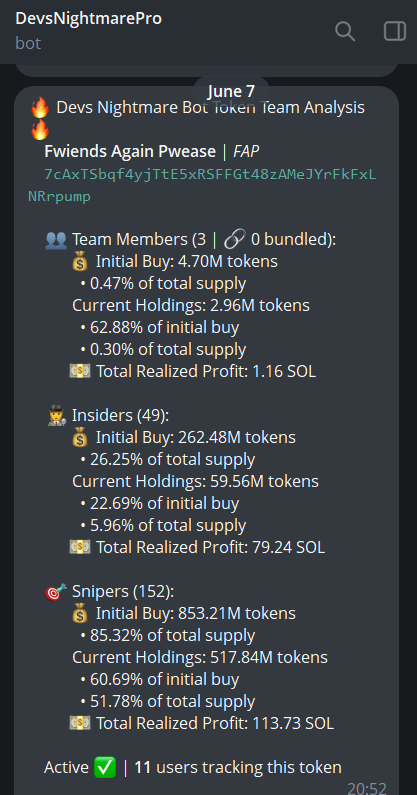Click the Team Members people emoji

tap(56, 239)
